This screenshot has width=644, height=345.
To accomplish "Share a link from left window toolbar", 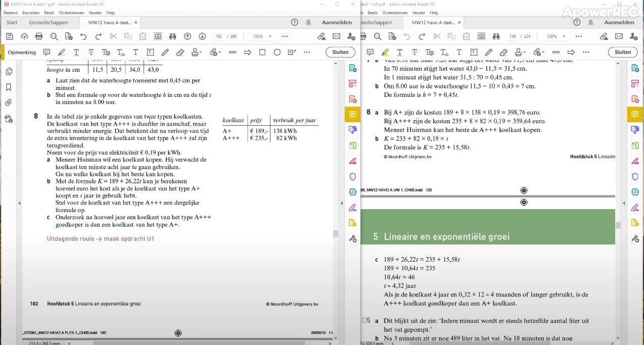I will click(x=321, y=36).
